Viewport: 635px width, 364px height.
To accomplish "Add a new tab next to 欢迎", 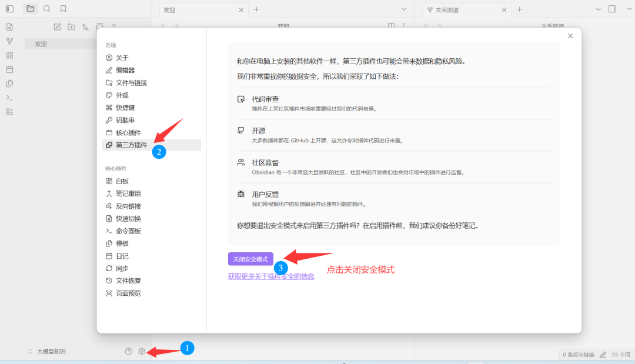I will (256, 9).
